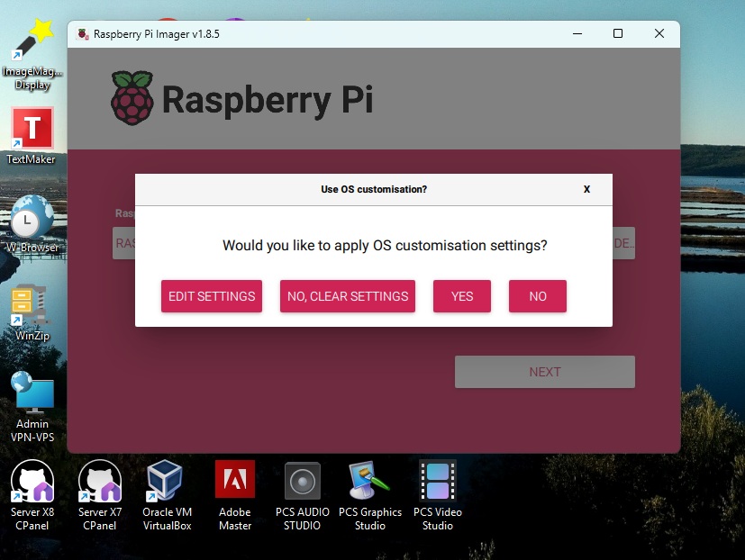The width and height of the screenshot is (745, 560).
Task: Click the Raspberry Pi logo in the header
Action: [132, 98]
